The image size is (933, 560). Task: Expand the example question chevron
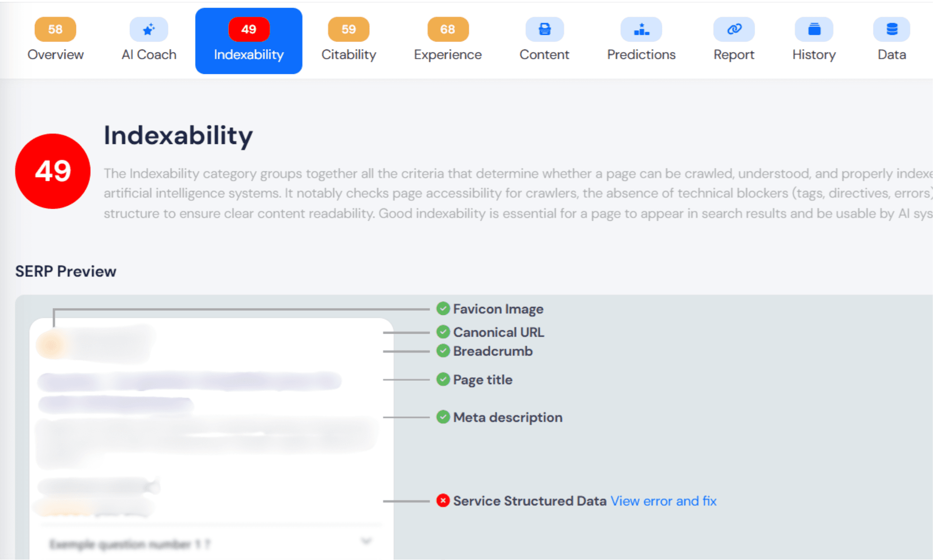[366, 541]
